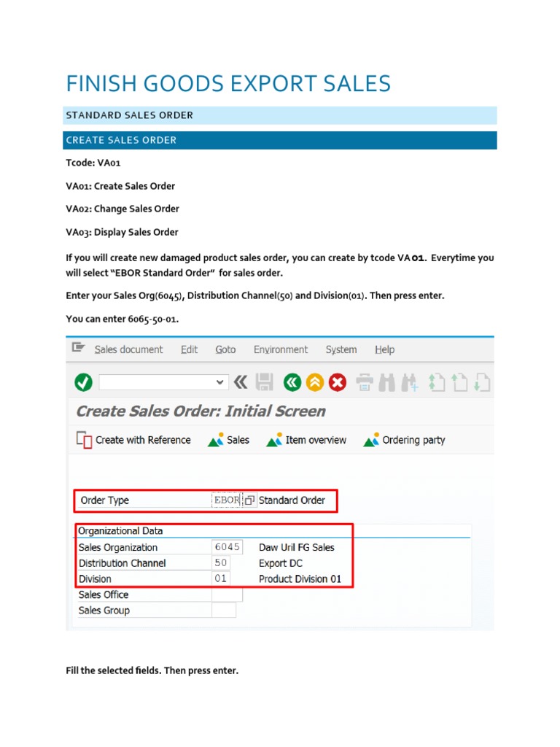Click the green Back icon

pyautogui.click(x=292, y=382)
